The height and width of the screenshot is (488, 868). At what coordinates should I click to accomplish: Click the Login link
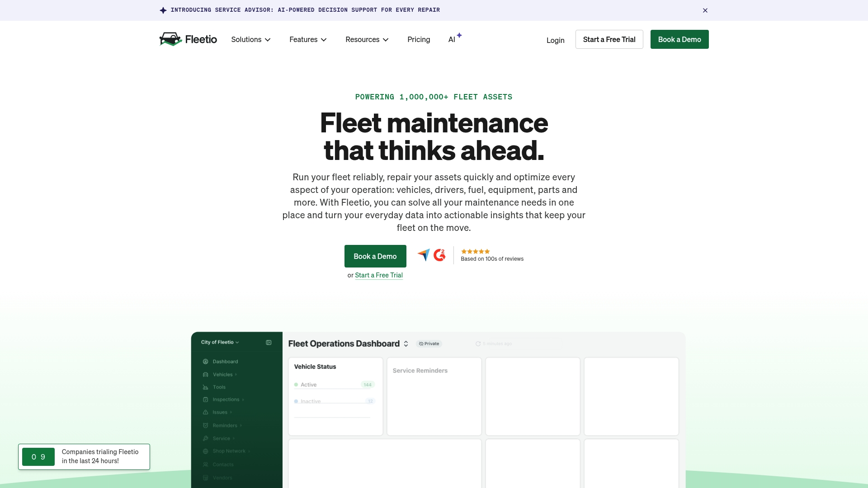tap(555, 40)
